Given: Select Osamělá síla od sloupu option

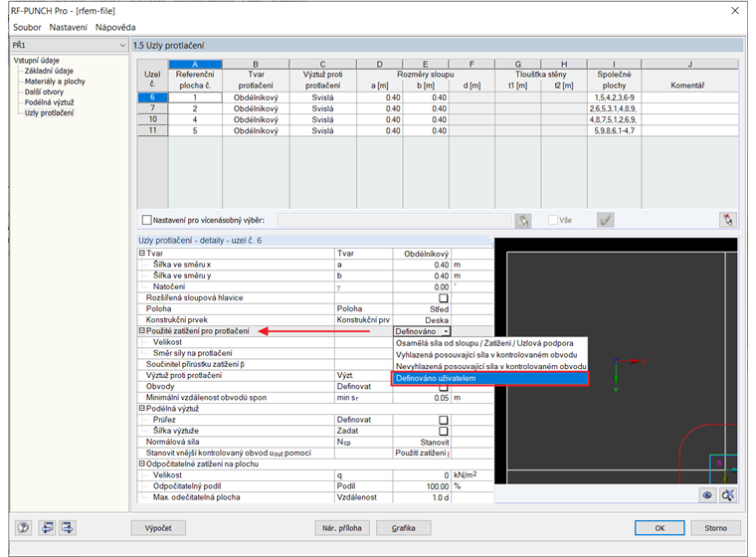Looking at the screenshot, I should tap(489, 343).
